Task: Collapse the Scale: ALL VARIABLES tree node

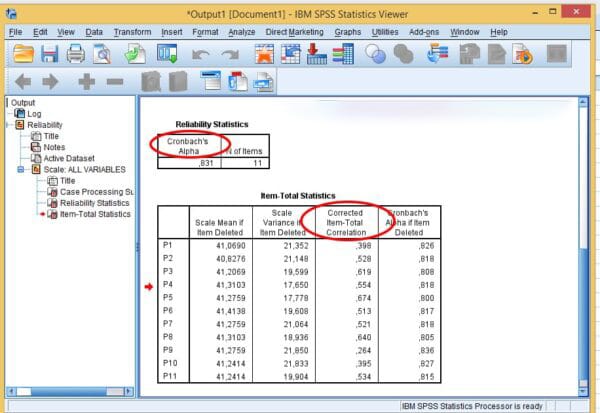Action: pos(21,170)
